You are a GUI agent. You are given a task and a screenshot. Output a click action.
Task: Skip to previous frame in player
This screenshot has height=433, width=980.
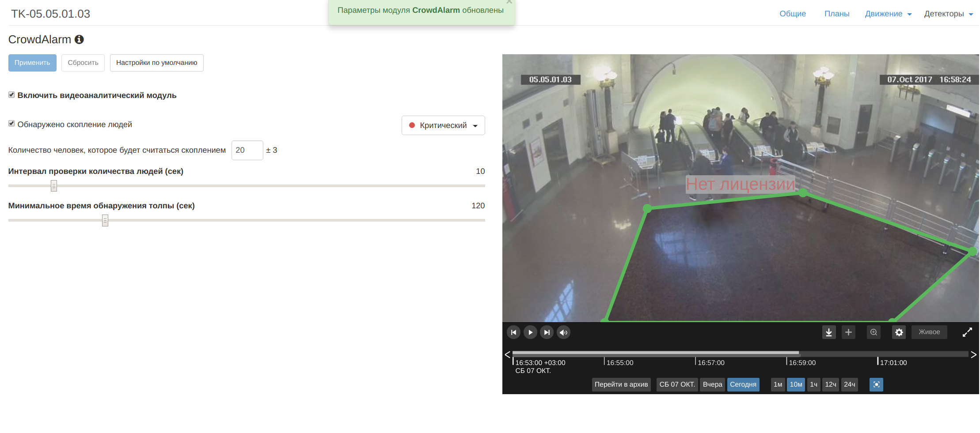513,332
